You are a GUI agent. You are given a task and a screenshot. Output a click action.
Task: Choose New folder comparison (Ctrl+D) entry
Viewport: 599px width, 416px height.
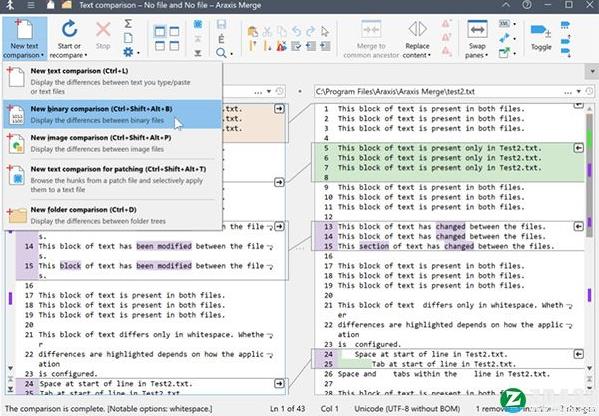click(x=113, y=215)
